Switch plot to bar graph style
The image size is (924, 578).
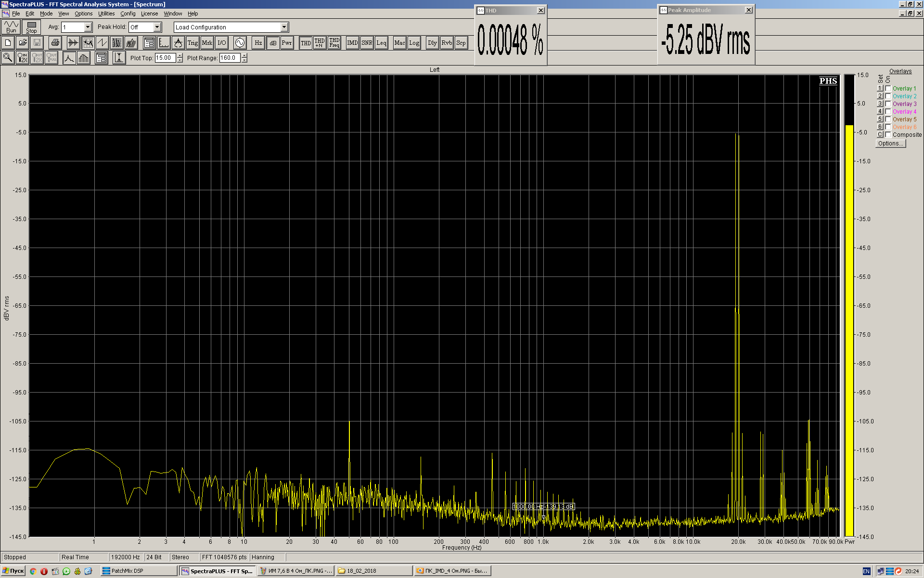click(84, 58)
